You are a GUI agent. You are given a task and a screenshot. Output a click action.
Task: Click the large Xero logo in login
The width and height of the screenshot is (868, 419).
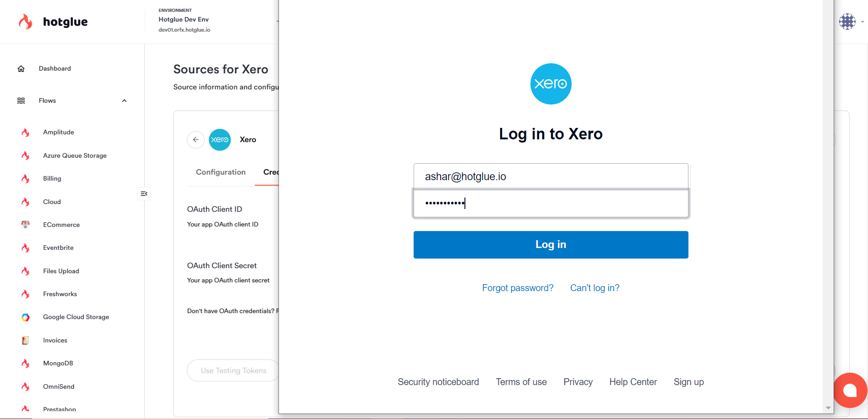point(551,84)
